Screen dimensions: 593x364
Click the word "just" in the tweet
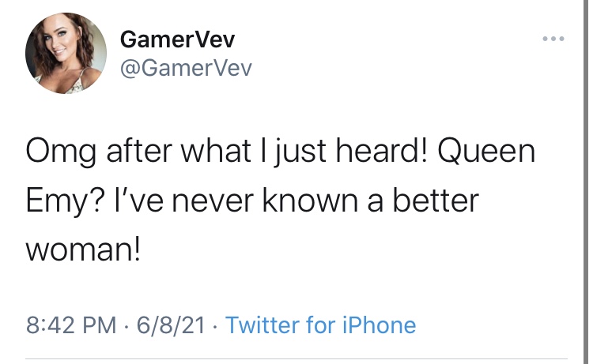300,152
